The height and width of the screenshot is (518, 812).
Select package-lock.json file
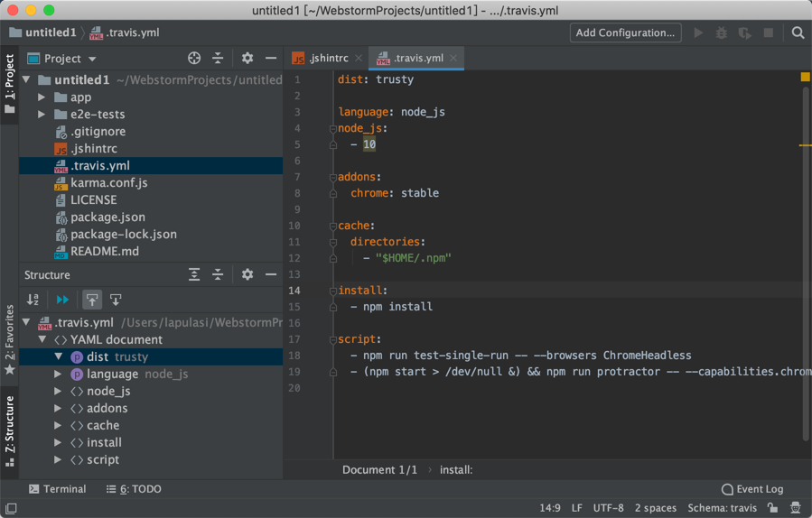(x=151, y=234)
